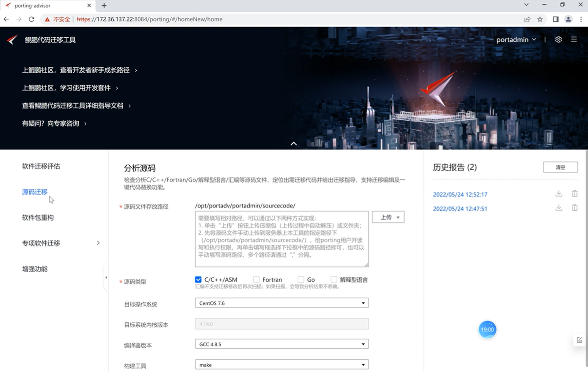Click the blue 19:00 timer bubble
Viewport: 588px width, 371px height.
[487, 329]
